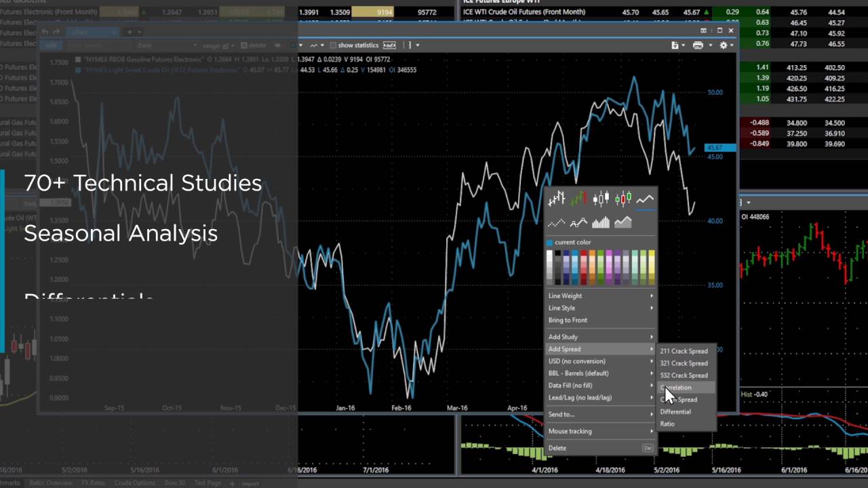This screenshot has height=488, width=868.
Task: Click the Test Page bottom tab
Action: [x=208, y=483]
